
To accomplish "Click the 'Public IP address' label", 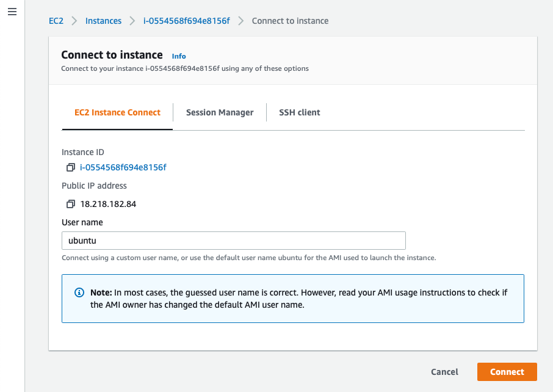I will (94, 186).
